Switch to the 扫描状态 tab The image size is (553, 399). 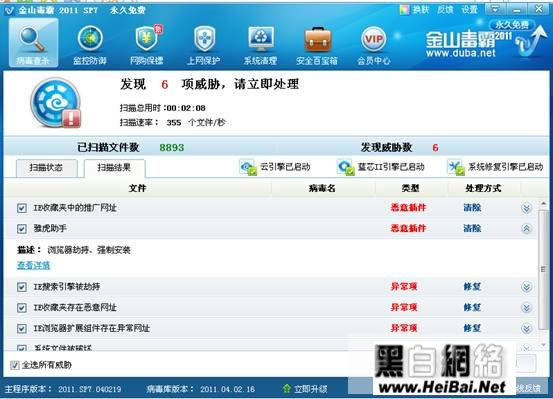[x=47, y=168]
